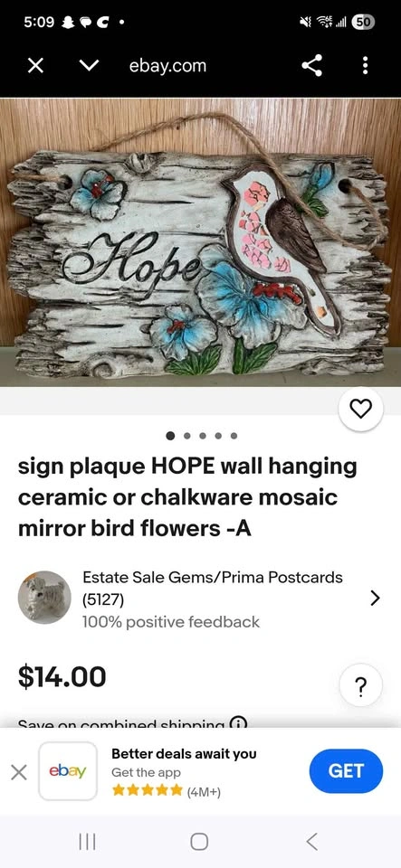Tap the ebay.com address bar

[x=167, y=66]
